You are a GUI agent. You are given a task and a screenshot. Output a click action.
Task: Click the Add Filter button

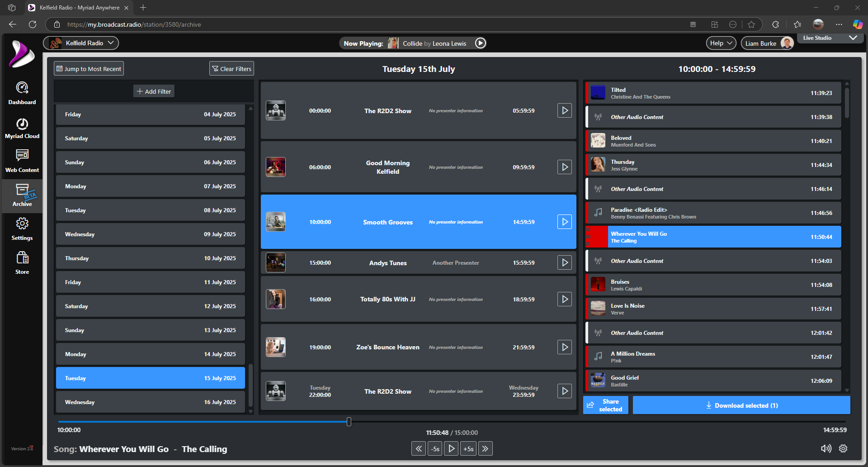(x=154, y=91)
